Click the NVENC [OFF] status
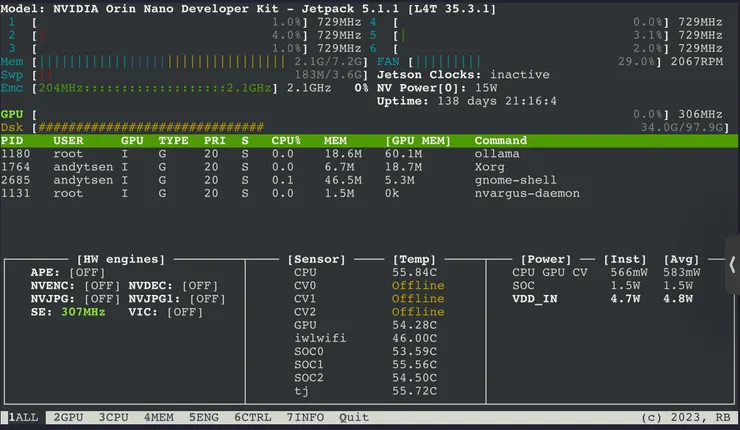Viewport: 740px width, 430px height. pyautogui.click(x=102, y=286)
